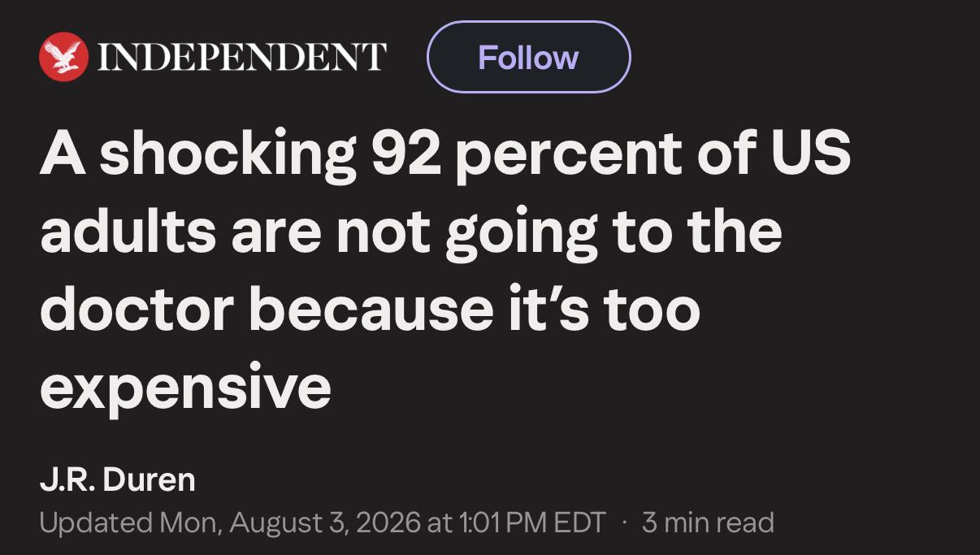Click the "3 min read" label
Screen dimensions: 980x555
pyautogui.click(x=708, y=522)
